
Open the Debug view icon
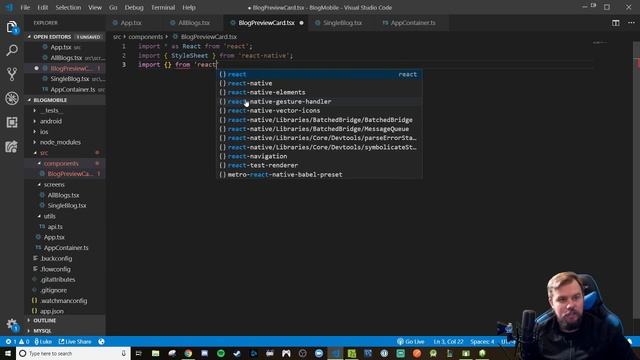[x=12, y=98]
